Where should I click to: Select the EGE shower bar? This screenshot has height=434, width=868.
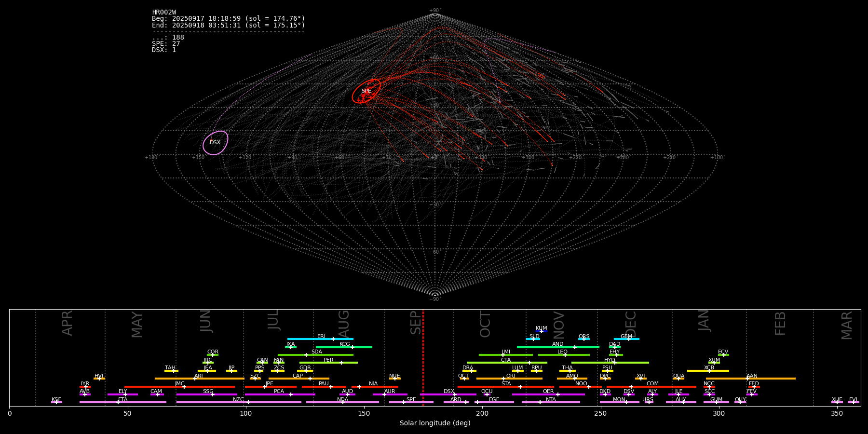(x=494, y=402)
